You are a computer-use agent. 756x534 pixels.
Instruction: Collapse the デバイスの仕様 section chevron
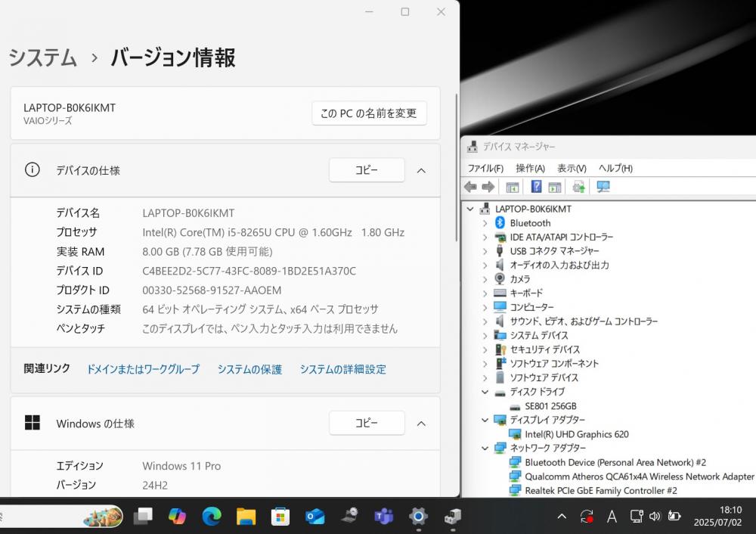[421, 170]
